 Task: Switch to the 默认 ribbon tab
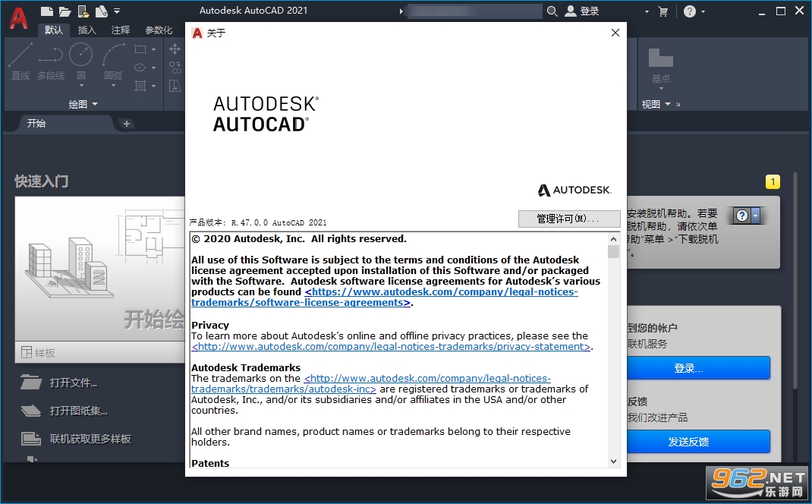(x=54, y=30)
